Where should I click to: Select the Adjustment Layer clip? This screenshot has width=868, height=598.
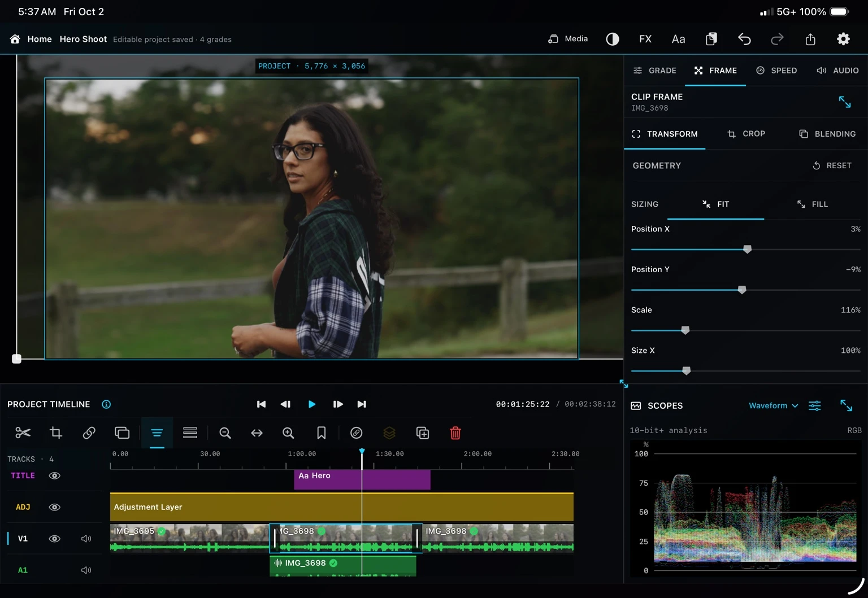[x=342, y=507]
